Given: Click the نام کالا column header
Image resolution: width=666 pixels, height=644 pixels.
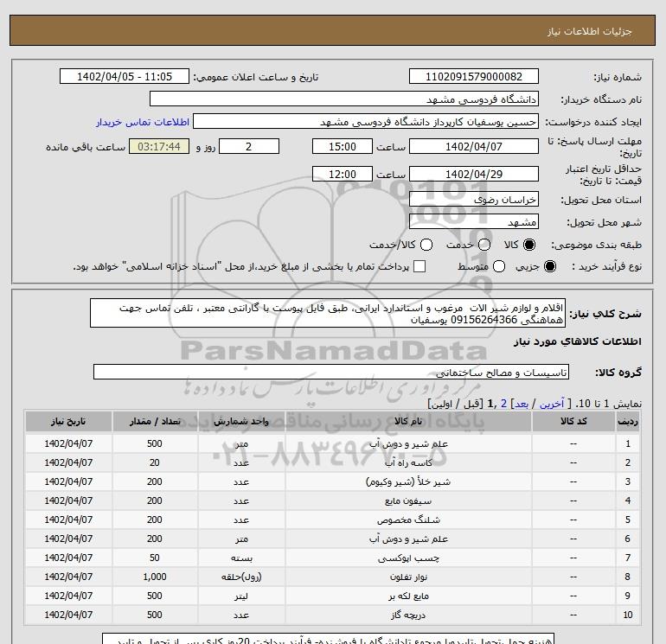Looking at the screenshot, I should 408,422.
